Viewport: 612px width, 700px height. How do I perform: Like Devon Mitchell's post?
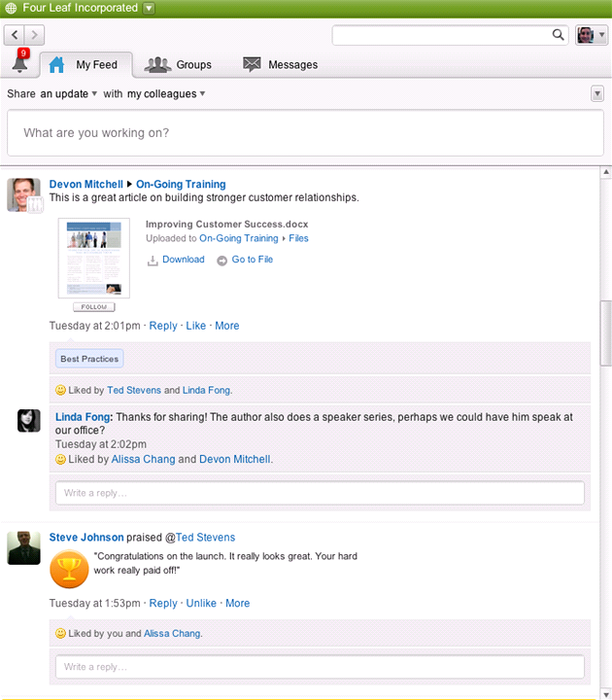(196, 326)
